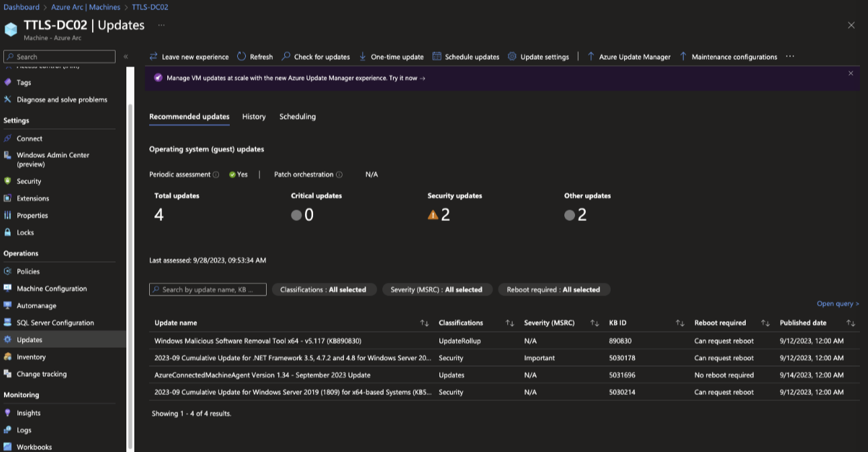Switch to the History tab

[x=254, y=117]
